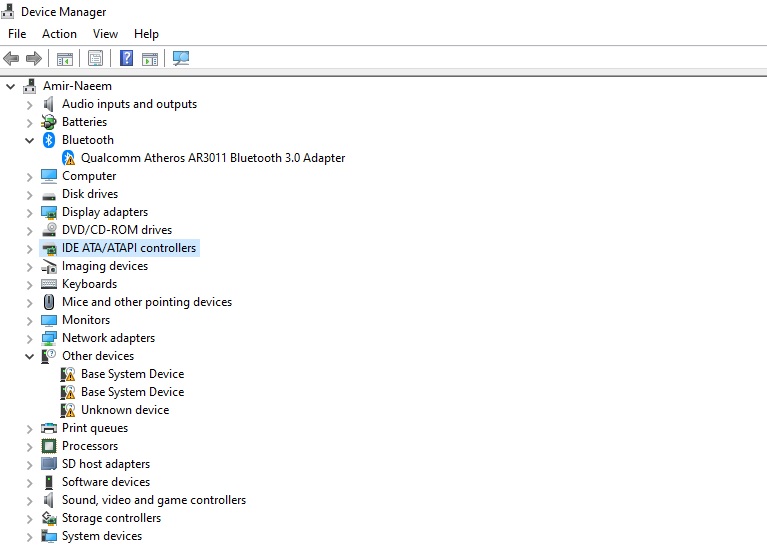Click the Mice and pointing devices icon
The height and width of the screenshot is (545, 767).
pyautogui.click(x=49, y=302)
